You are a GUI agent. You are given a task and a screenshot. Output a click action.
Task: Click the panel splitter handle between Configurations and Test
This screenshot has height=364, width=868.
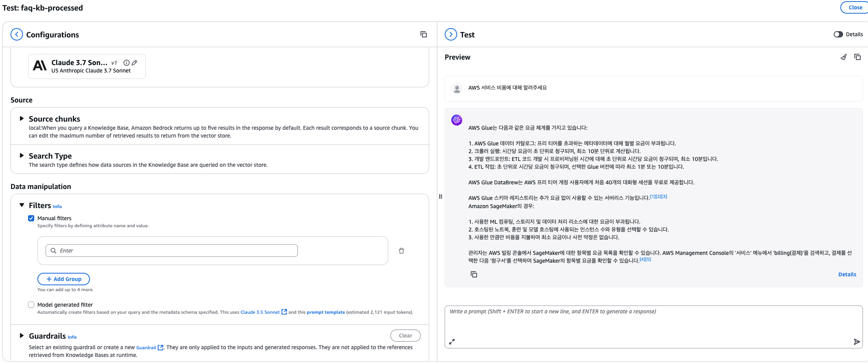(441, 196)
